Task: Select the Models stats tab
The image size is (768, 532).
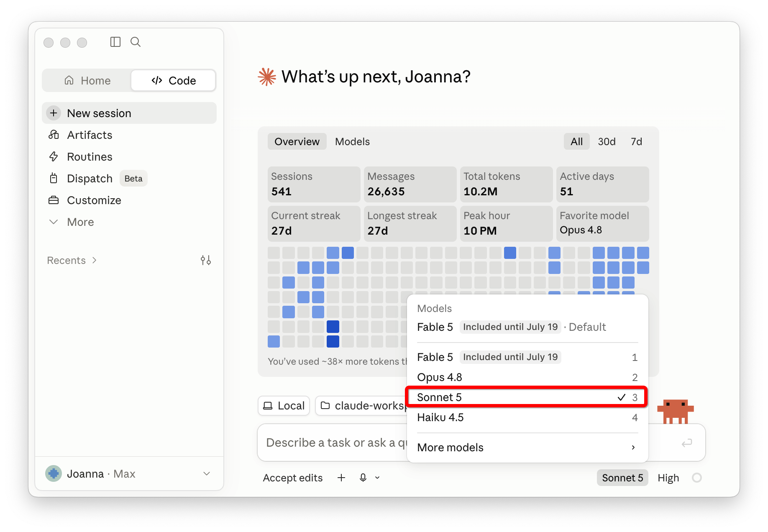Action: (x=352, y=141)
